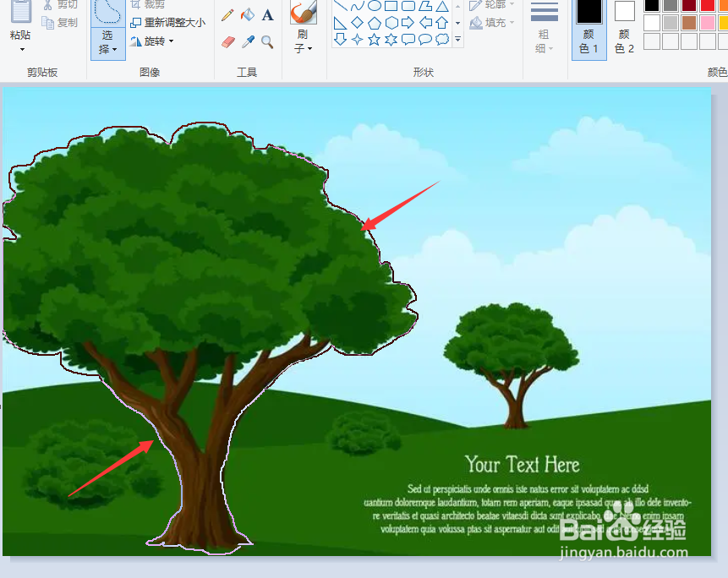Move the shapes gallery down one row

[x=457, y=23]
